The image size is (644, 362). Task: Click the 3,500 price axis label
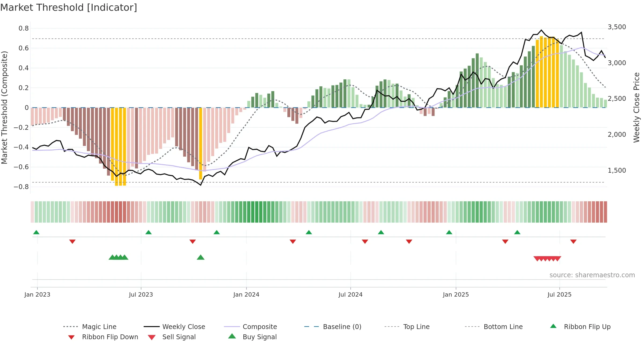[617, 27]
